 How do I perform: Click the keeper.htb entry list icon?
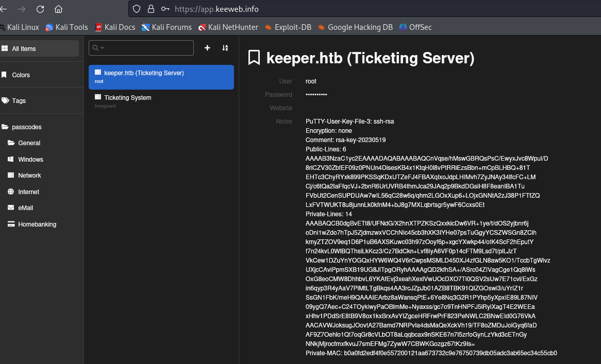[98, 73]
